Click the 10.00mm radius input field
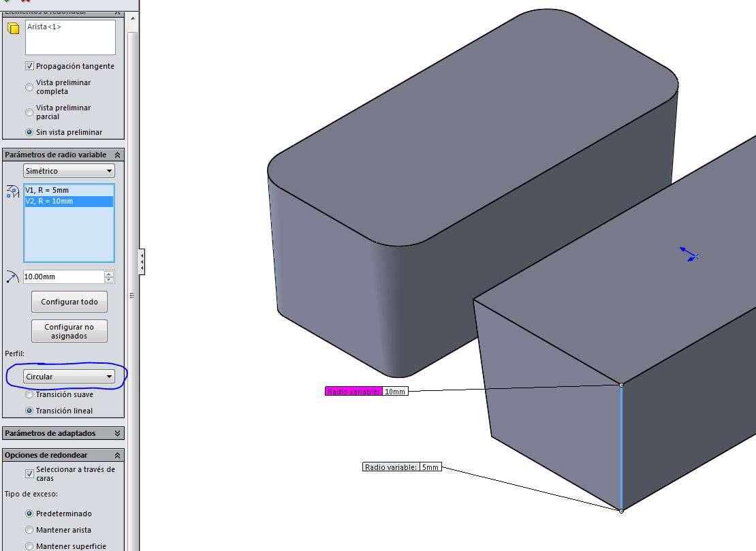Viewport: 756px width, 551px height. (x=62, y=277)
